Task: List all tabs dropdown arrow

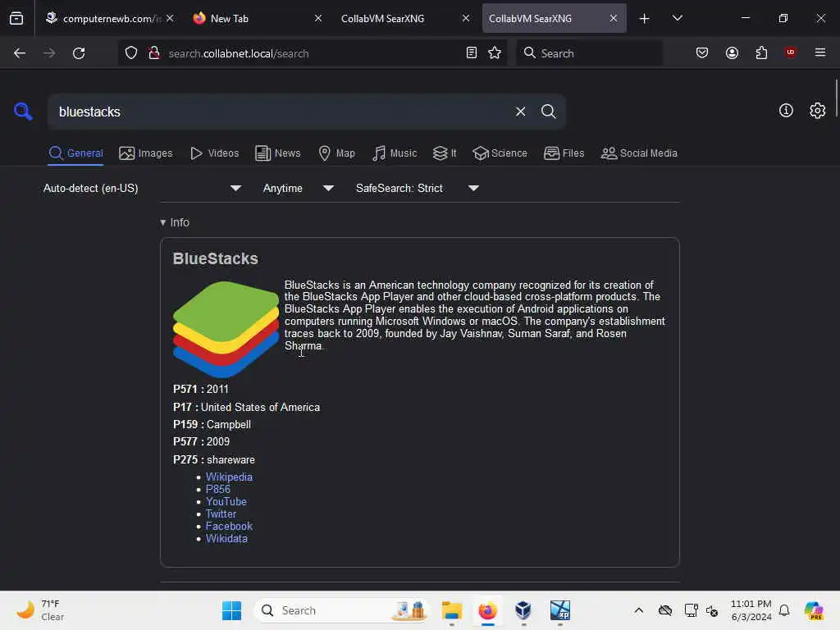Action: pyautogui.click(x=677, y=18)
